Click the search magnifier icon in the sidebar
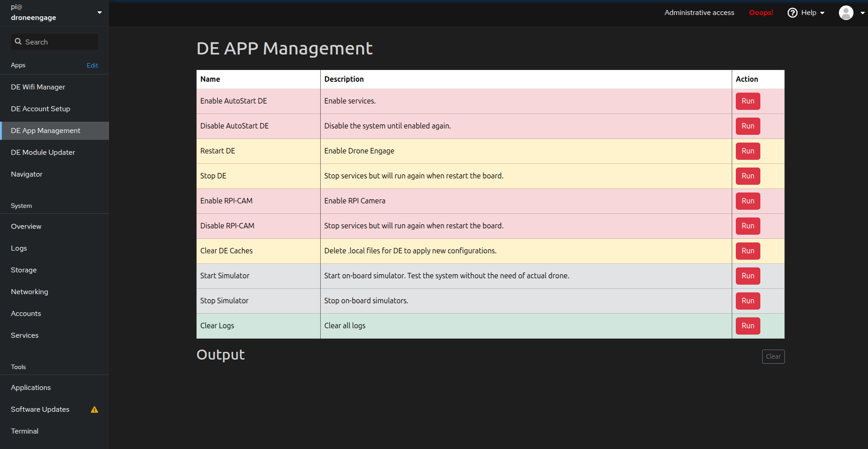This screenshot has width=868, height=449. [18, 41]
